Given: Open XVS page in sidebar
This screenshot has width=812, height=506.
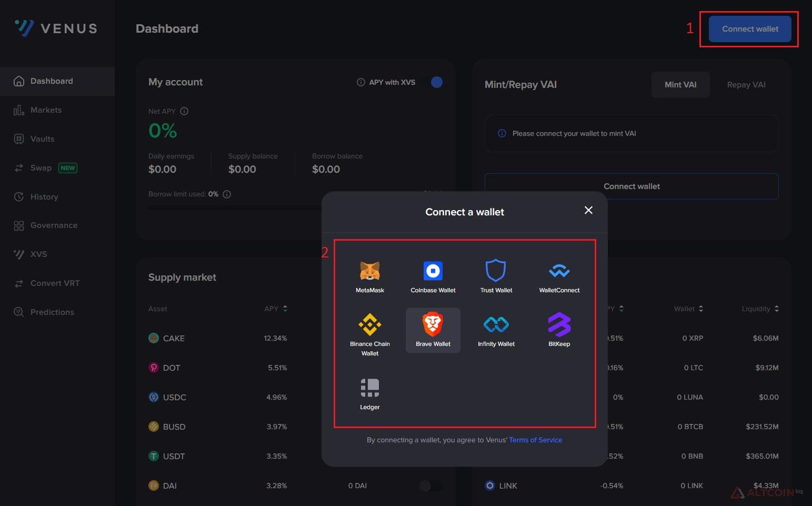Looking at the screenshot, I should (x=57, y=254).
